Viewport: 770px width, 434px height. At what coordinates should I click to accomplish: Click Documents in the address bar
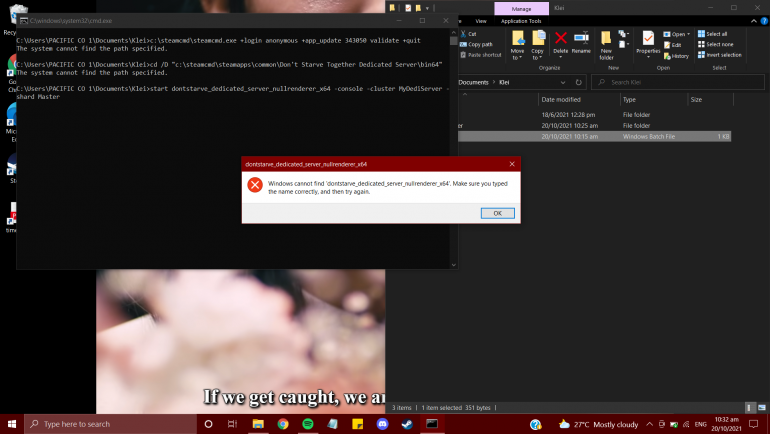coord(473,82)
